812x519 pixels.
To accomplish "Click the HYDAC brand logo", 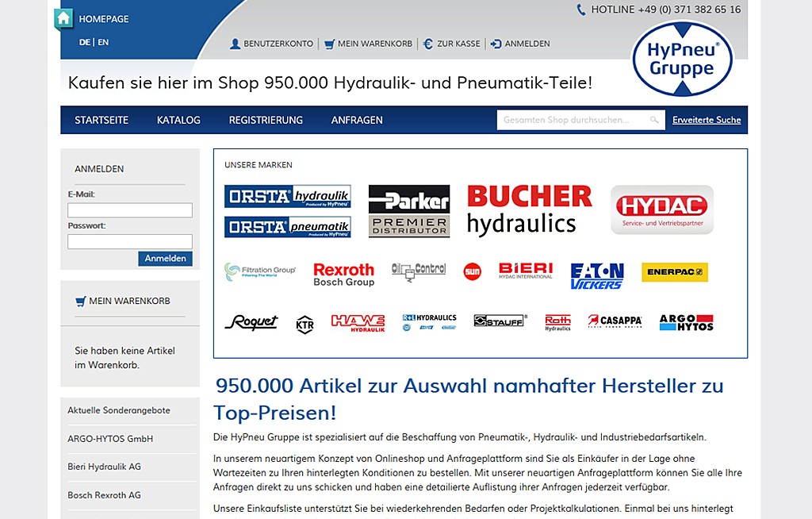I will [x=662, y=210].
